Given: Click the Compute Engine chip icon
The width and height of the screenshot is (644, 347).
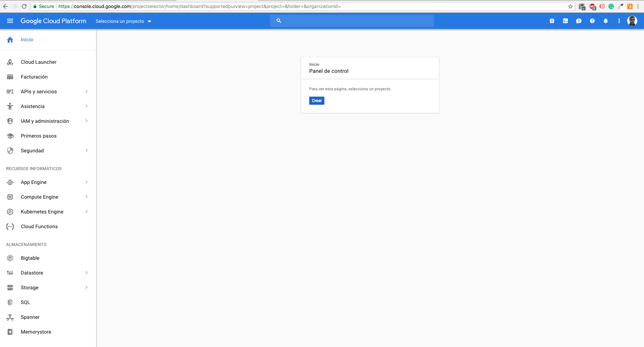Looking at the screenshot, I should [10, 197].
